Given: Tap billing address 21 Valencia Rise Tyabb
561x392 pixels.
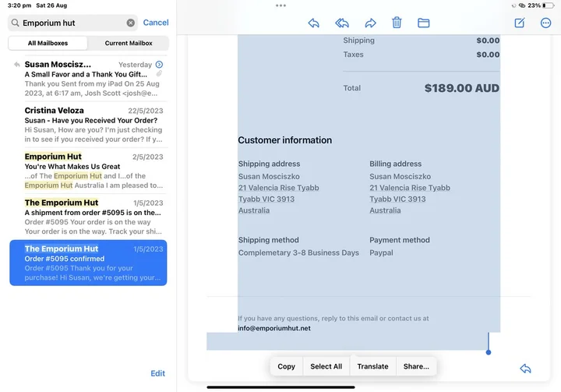Looking at the screenshot, I should click(410, 188).
